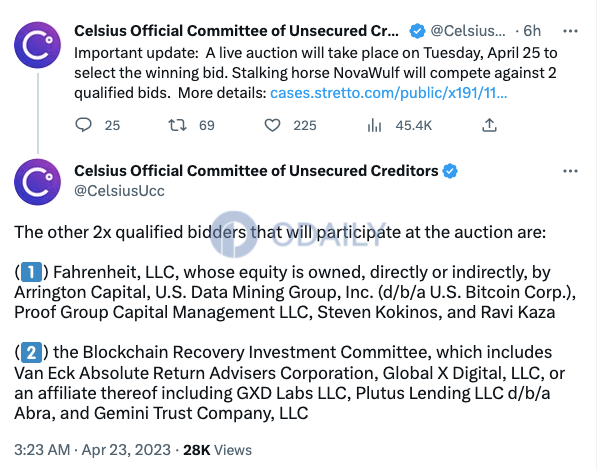Open the @CelsiusUcc handle link
Viewport: 597px width, 470px height.
(119, 191)
